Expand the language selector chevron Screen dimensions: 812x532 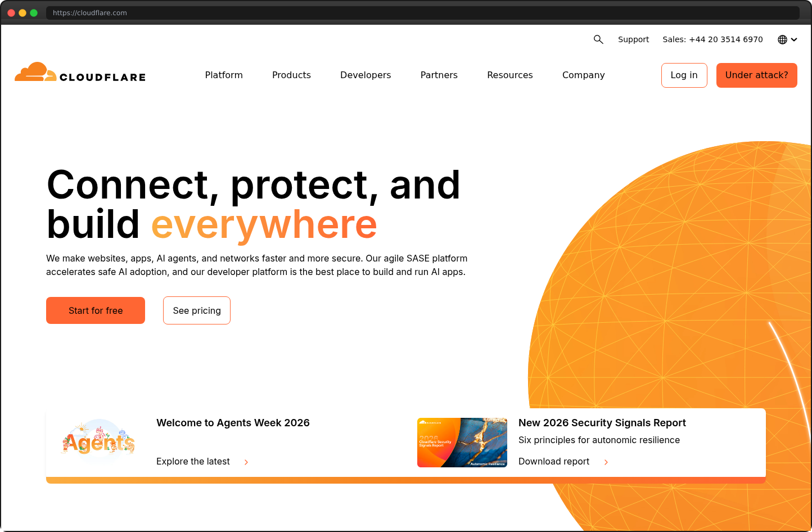pos(793,39)
